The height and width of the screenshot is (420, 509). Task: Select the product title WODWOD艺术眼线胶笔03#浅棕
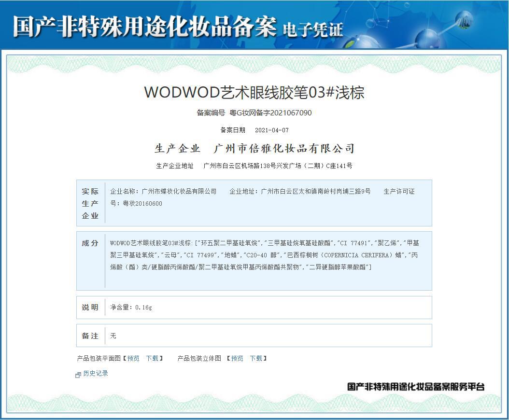click(x=254, y=92)
